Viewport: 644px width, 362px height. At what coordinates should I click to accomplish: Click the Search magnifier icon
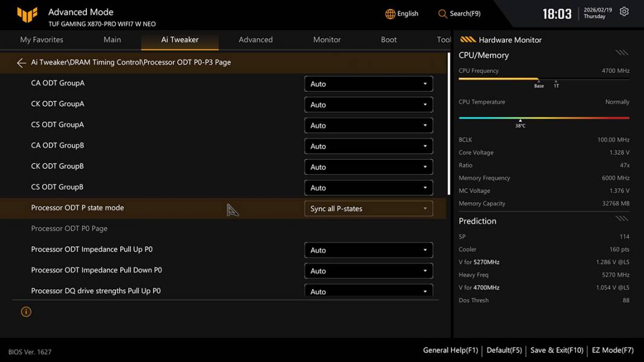(x=443, y=14)
